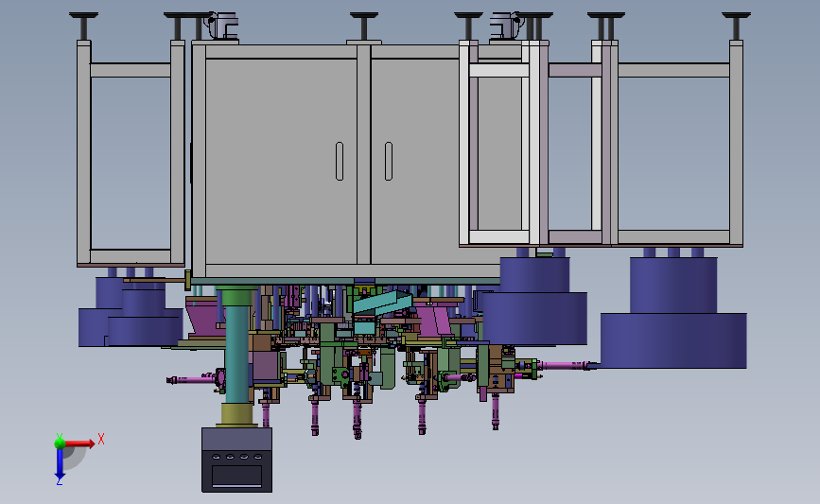Select the dark control box with four buttons
Screen dimensions: 820x504
coord(236,460)
